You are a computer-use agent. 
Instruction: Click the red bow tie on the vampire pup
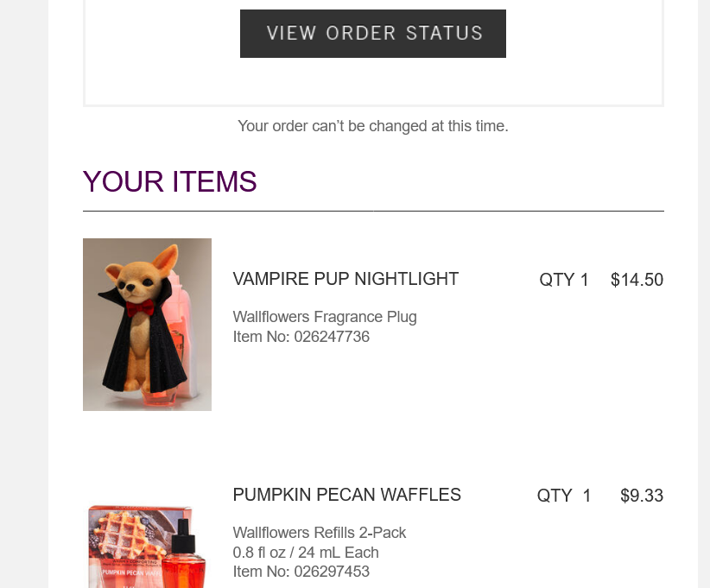(139, 307)
